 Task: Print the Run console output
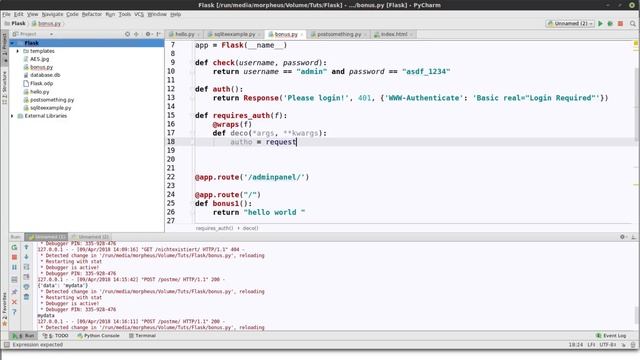(27, 287)
